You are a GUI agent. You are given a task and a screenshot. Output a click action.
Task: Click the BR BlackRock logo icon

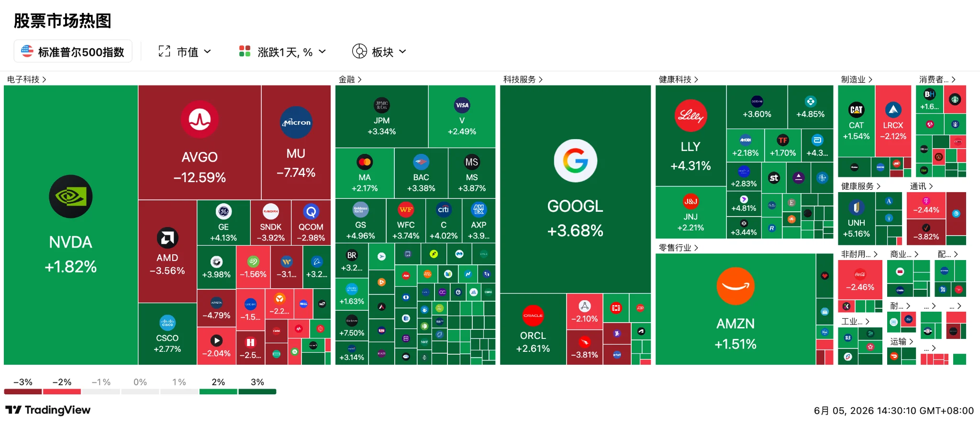click(352, 255)
